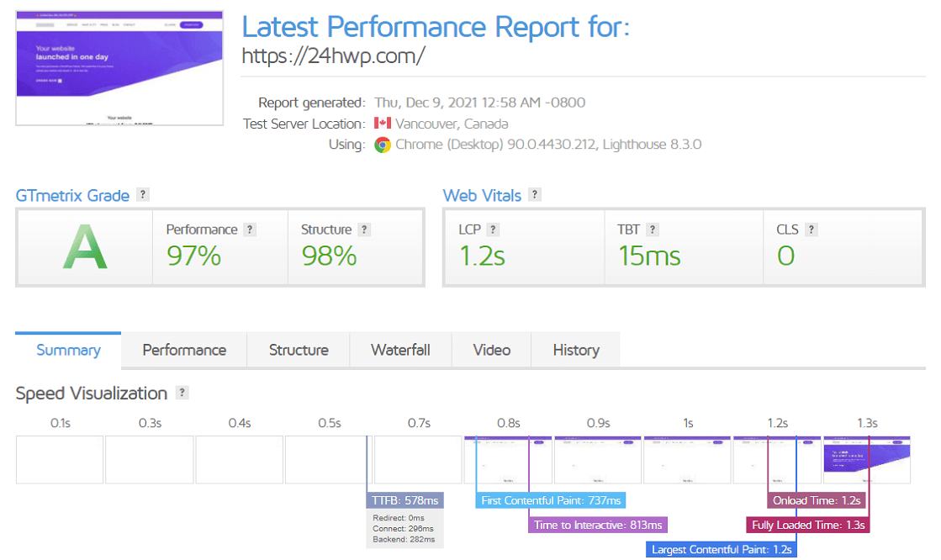Viewport: 941px width, 560px height.
Task: Switch to the Performance tab
Action: pos(184,350)
